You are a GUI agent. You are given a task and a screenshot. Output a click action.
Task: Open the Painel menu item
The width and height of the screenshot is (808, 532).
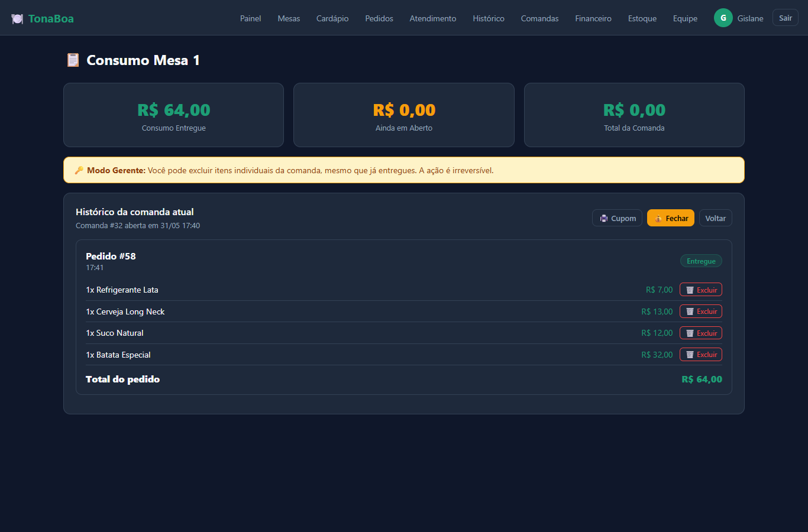click(250, 18)
